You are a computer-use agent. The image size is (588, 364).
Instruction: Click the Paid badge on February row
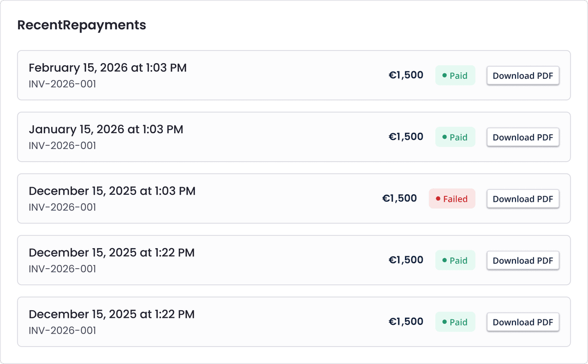(455, 76)
